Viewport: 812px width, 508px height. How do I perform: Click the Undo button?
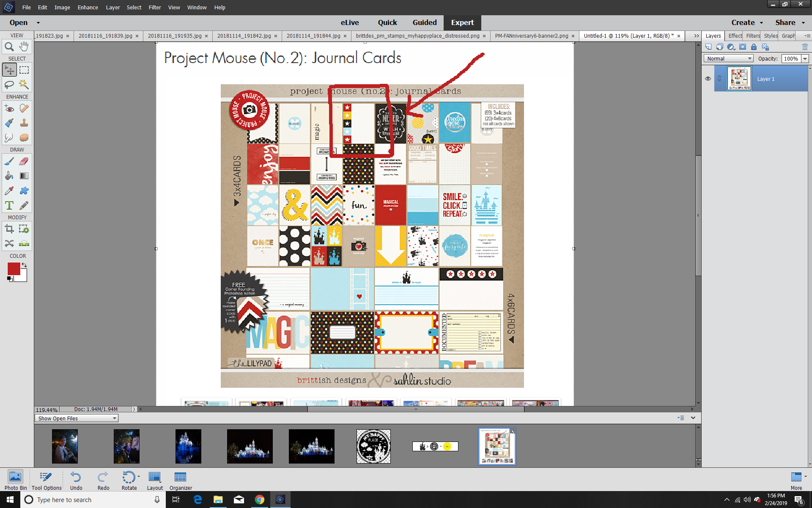click(x=76, y=480)
